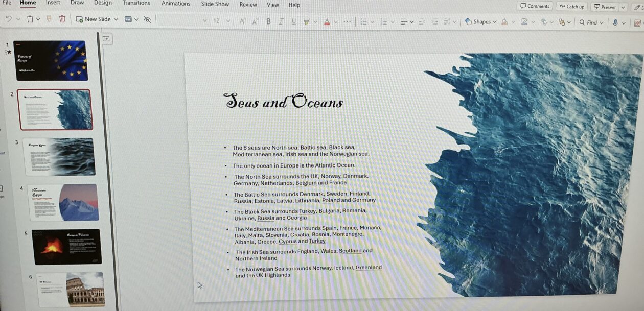Click the Undo icon
The width and height of the screenshot is (644, 311).
point(9,19)
